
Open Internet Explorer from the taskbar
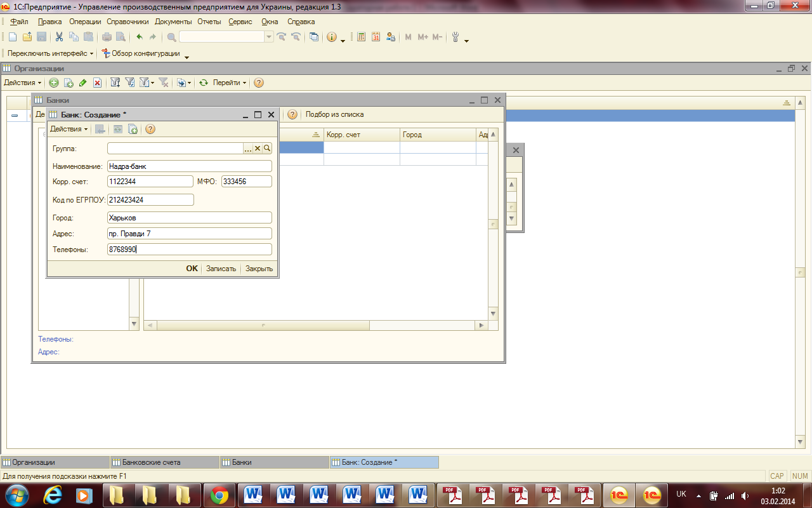click(x=51, y=495)
